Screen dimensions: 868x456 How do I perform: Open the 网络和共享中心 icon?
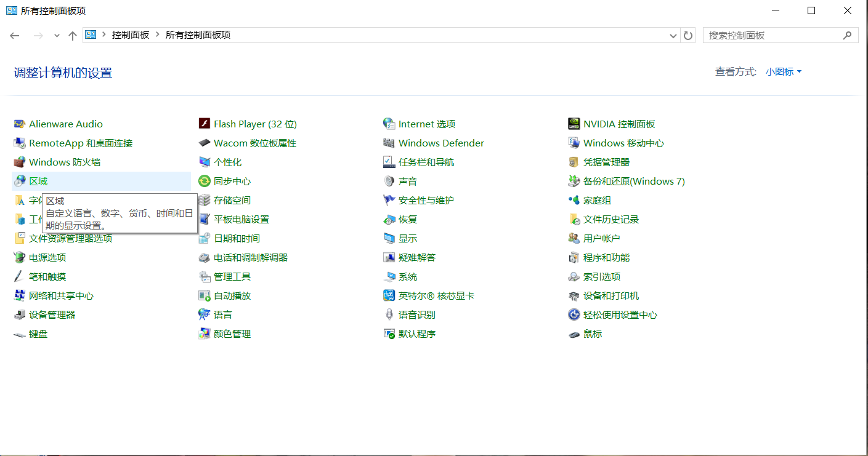tap(19, 295)
